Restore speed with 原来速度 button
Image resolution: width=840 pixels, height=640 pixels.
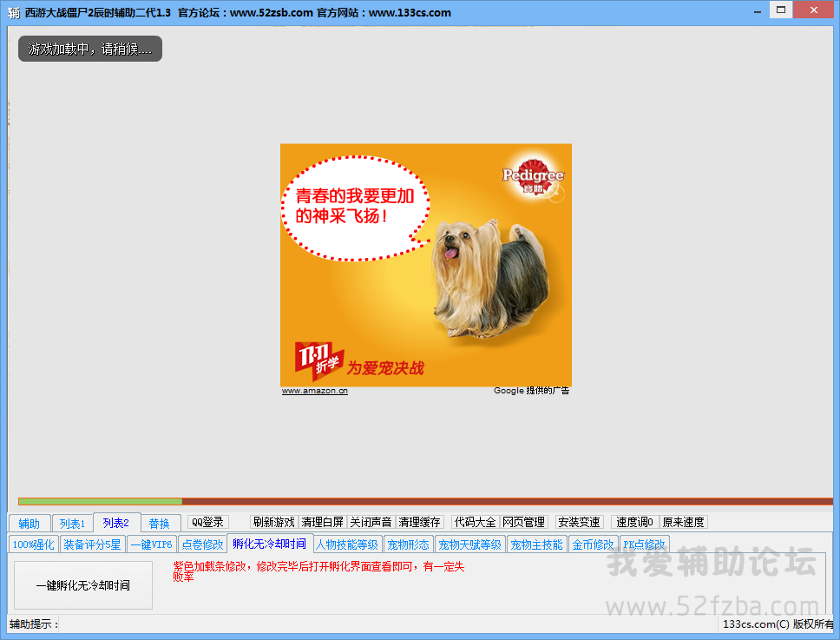(x=684, y=522)
